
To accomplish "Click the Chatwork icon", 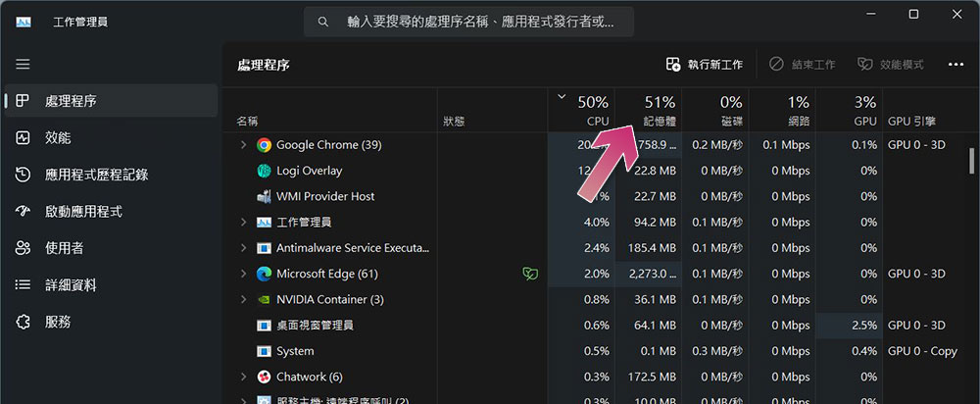I will pyautogui.click(x=264, y=378).
